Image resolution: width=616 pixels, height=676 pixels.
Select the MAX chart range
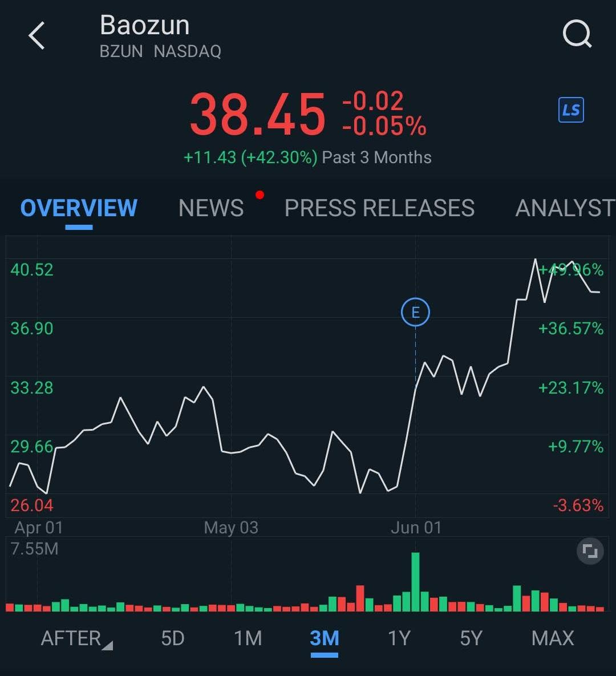[553, 638]
